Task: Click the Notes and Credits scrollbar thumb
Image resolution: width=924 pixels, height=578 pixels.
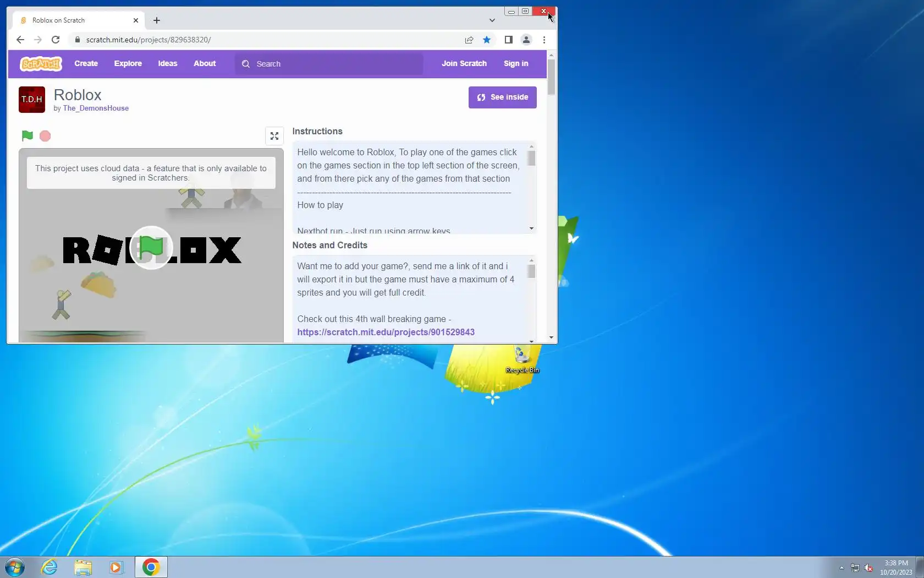Action: point(531,271)
